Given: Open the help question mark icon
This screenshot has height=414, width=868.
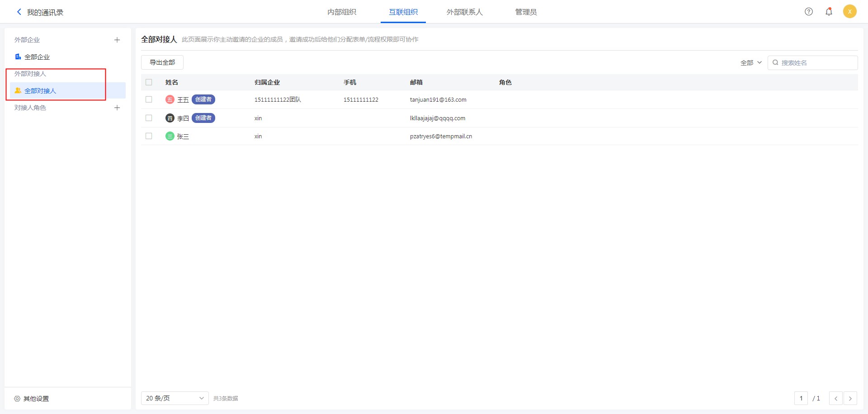Looking at the screenshot, I should (809, 12).
